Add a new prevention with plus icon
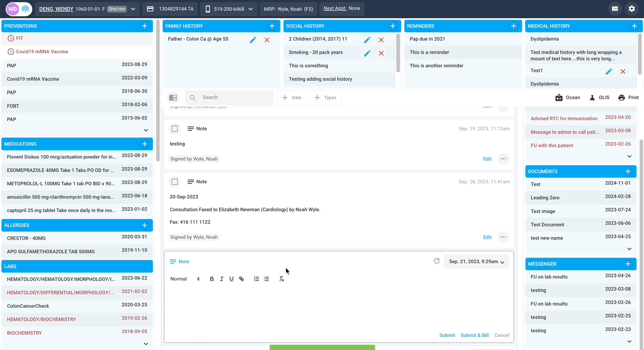This screenshot has height=350, width=644. [x=144, y=26]
